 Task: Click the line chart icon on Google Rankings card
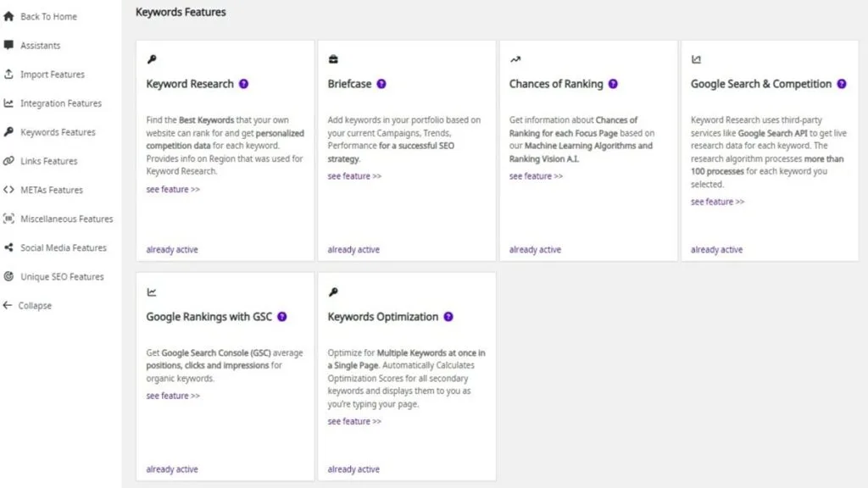tap(152, 292)
